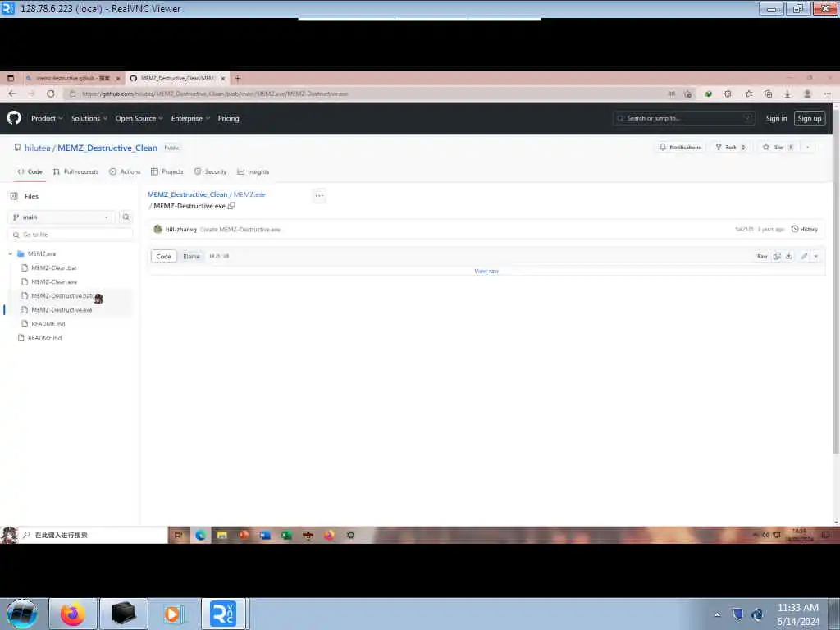Open the file History link
Image resolution: width=840 pixels, height=630 pixels.
tap(805, 230)
